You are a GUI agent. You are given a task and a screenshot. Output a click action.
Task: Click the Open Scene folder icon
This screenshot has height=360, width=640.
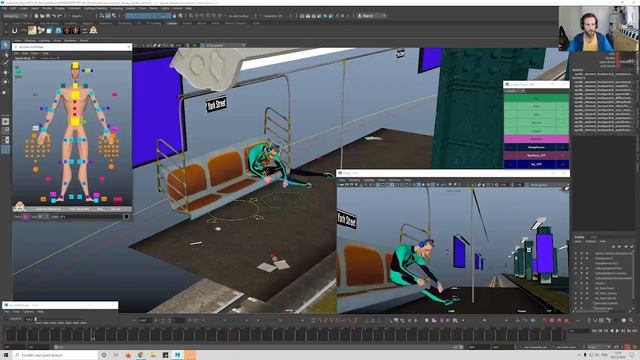42,16
